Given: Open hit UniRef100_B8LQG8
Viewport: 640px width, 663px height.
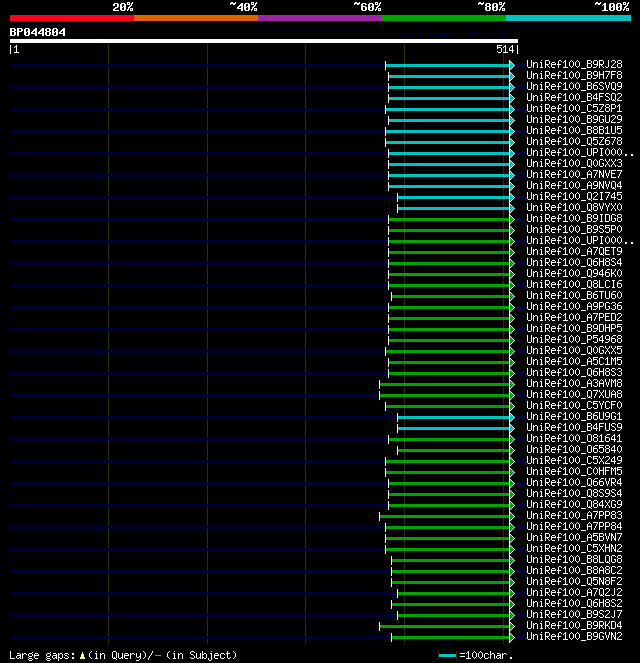Looking at the screenshot, I should [x=574, y=559].
